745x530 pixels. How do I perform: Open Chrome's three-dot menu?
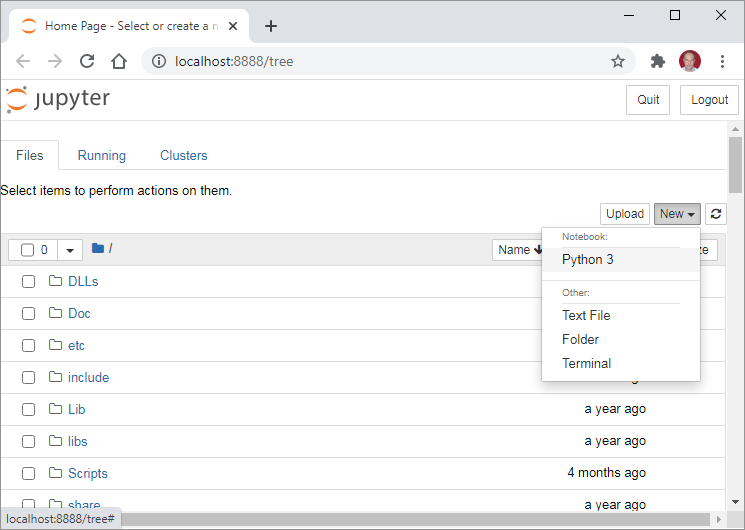point(722,61)
